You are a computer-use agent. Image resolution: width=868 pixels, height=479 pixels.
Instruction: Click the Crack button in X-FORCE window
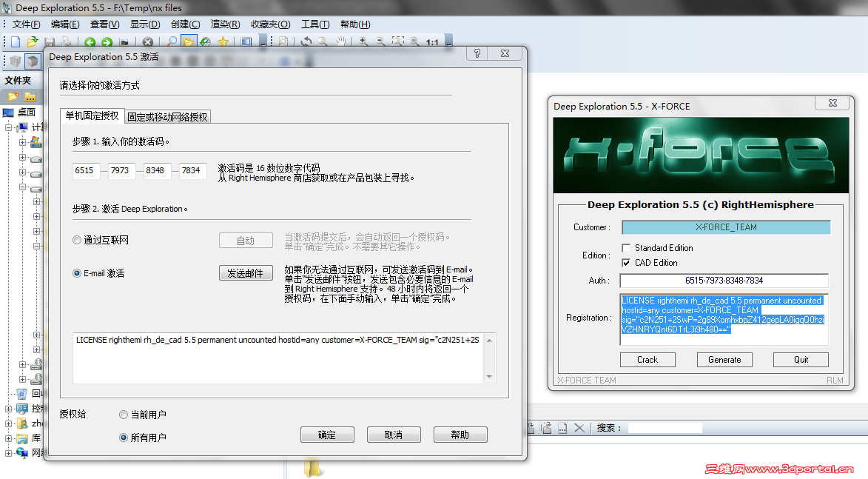coord(647,359)
